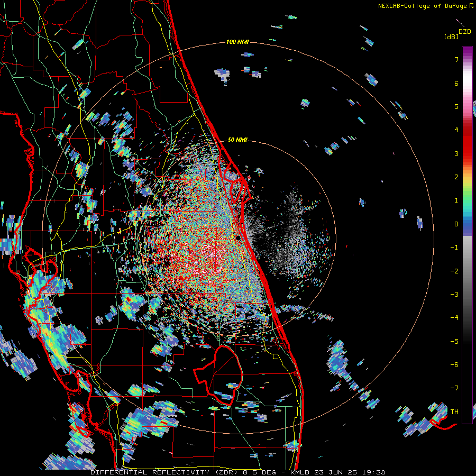Click the ZDR vertical color scale bar

pyautogui.click(x=467, y=235)
